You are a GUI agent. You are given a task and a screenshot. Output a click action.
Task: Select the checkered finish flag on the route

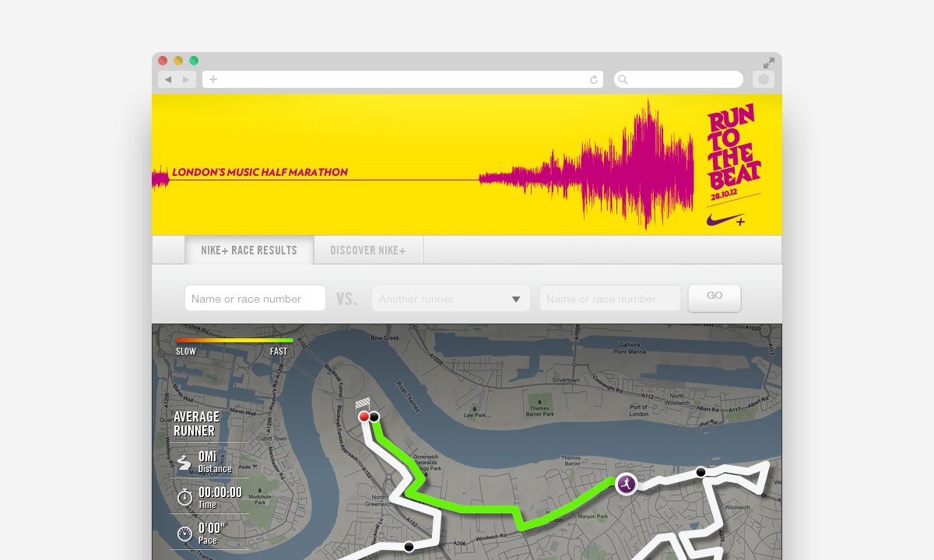click(x=363, y=404)
